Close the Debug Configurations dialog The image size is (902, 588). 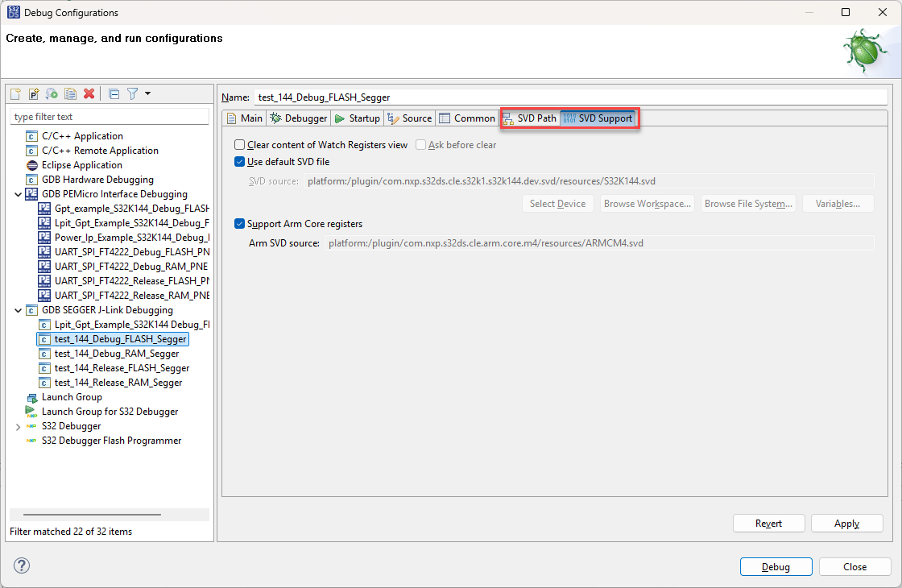coord(854,567)
